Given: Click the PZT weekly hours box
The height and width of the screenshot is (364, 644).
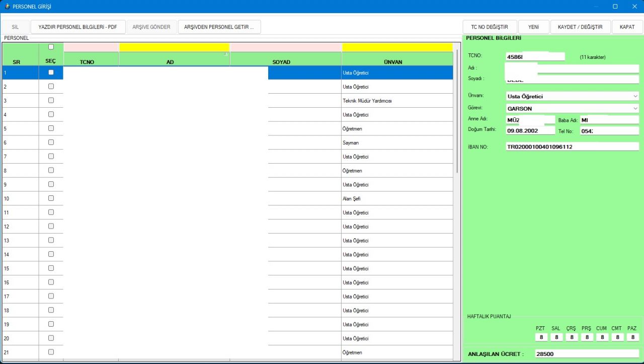Looking at the screenshot, I should [x=540, y=337].
